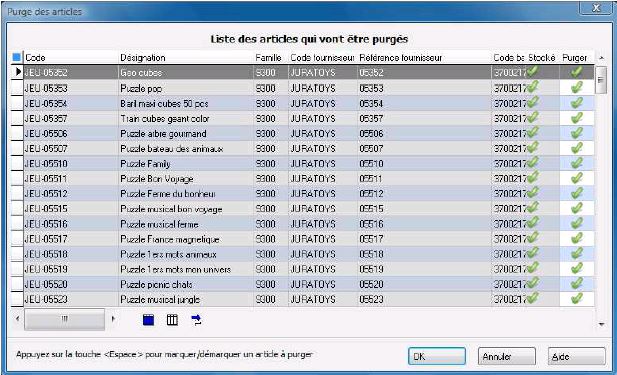
Task: Toggle Purger for Puzzle arbre gourmand
Action: 576,133
